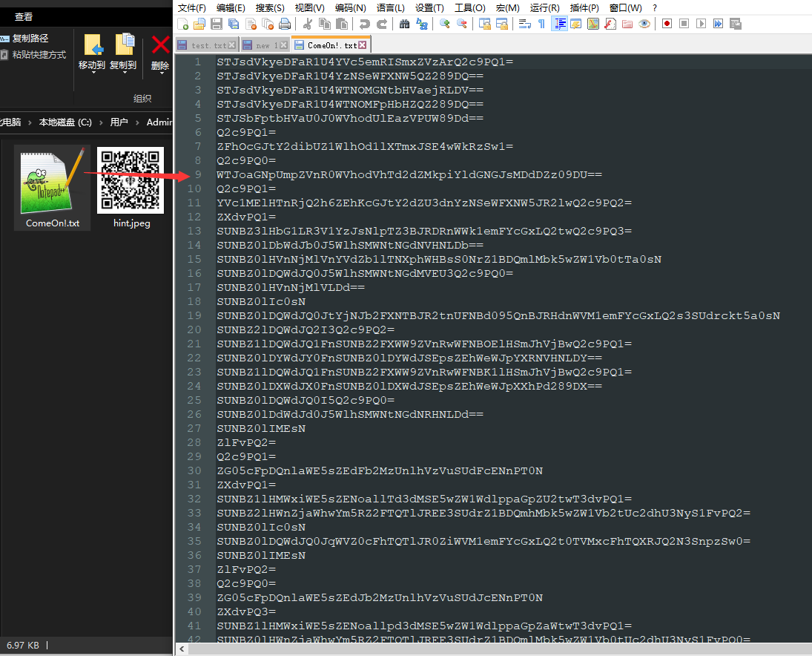This screenshot has width=812, height=656.
Task: Click the Zoom In magnifier icon
Action: 444,24
